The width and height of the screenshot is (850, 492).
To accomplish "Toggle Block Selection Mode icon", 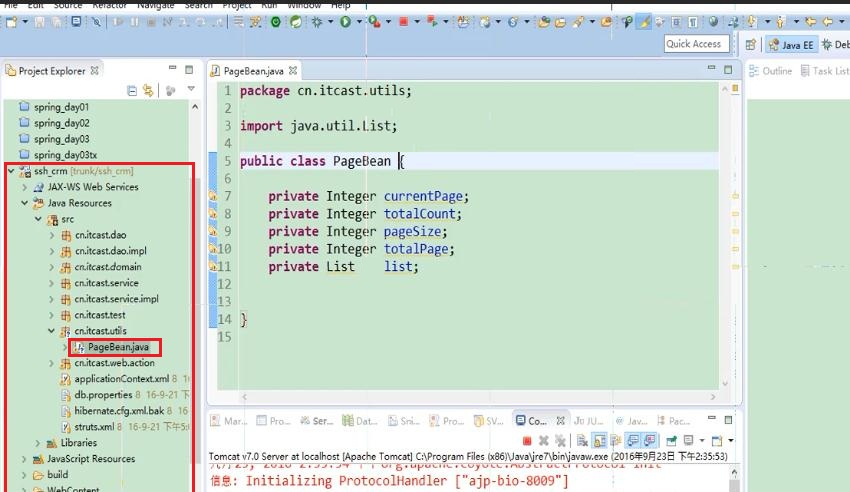I will tap(676, 22).
